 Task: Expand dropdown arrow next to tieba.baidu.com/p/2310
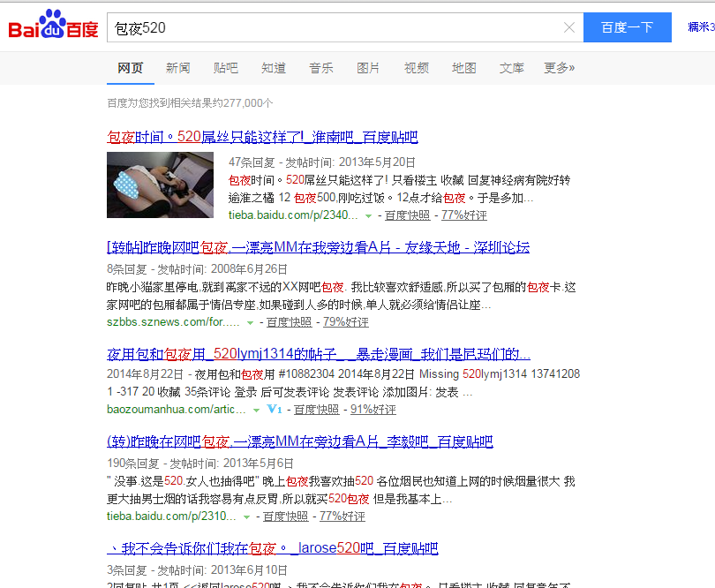click(x=246, y=517)
